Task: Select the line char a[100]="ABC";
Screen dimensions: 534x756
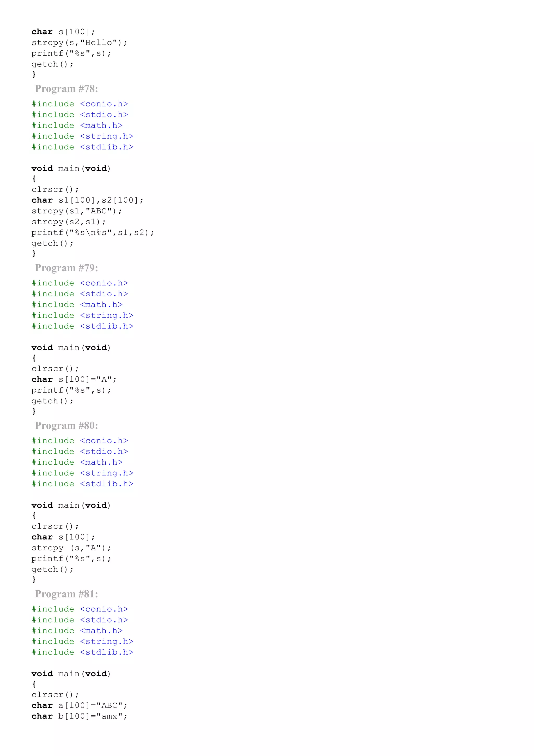Action: (79, 706)
